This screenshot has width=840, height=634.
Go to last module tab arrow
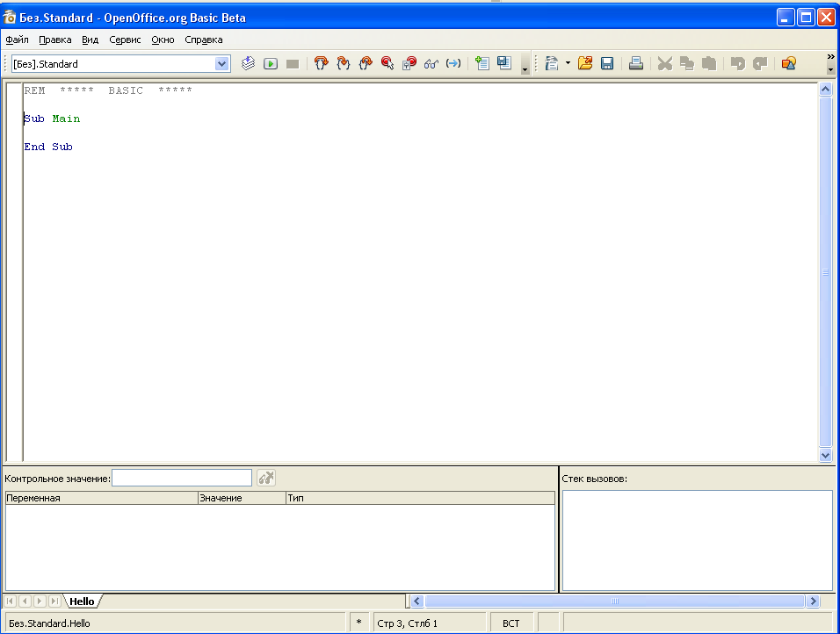(54, 602)
